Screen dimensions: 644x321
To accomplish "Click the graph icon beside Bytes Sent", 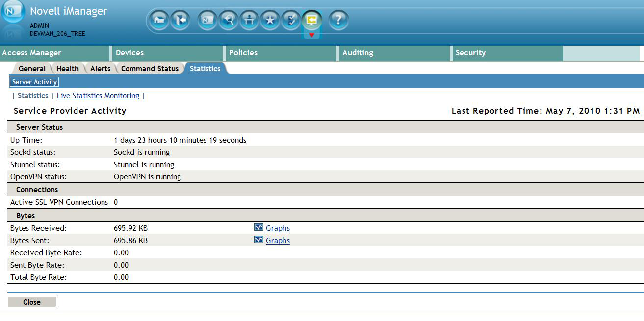I will (x=258, y=240).
